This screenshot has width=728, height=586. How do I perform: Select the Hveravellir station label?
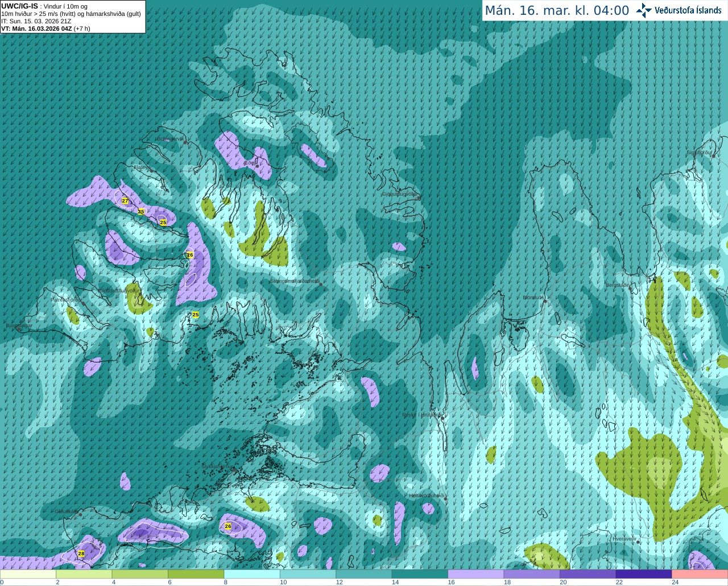[x=624, y=539]
